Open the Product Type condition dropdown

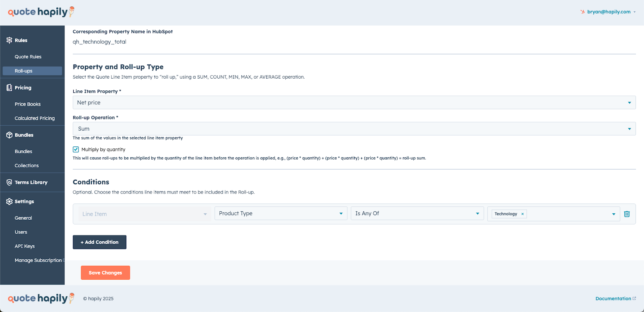point(281,214)
